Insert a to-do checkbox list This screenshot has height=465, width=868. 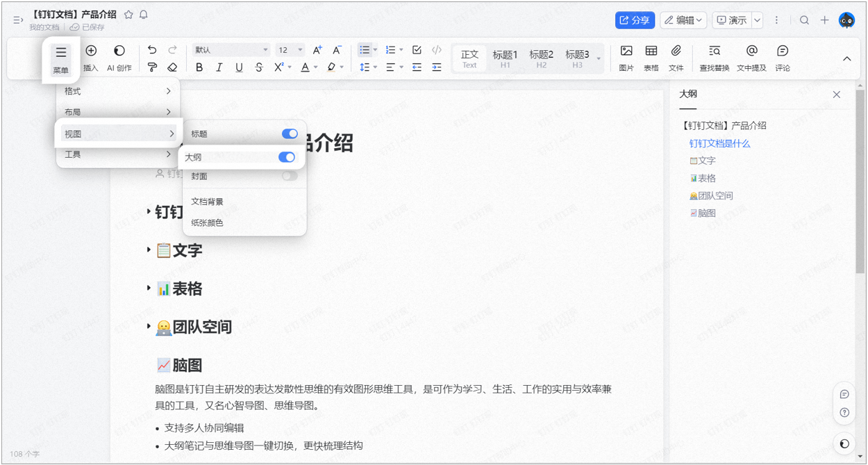(x=417, y=50)
